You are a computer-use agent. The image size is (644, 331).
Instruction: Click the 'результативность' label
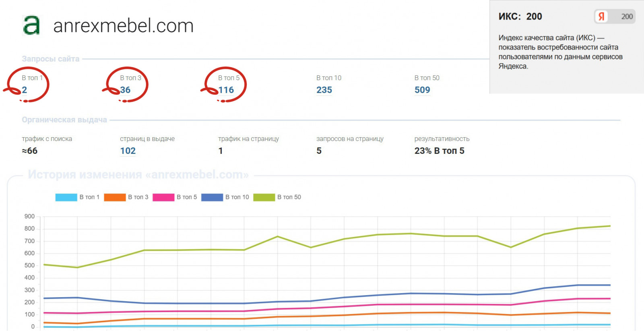coord(442,139)
